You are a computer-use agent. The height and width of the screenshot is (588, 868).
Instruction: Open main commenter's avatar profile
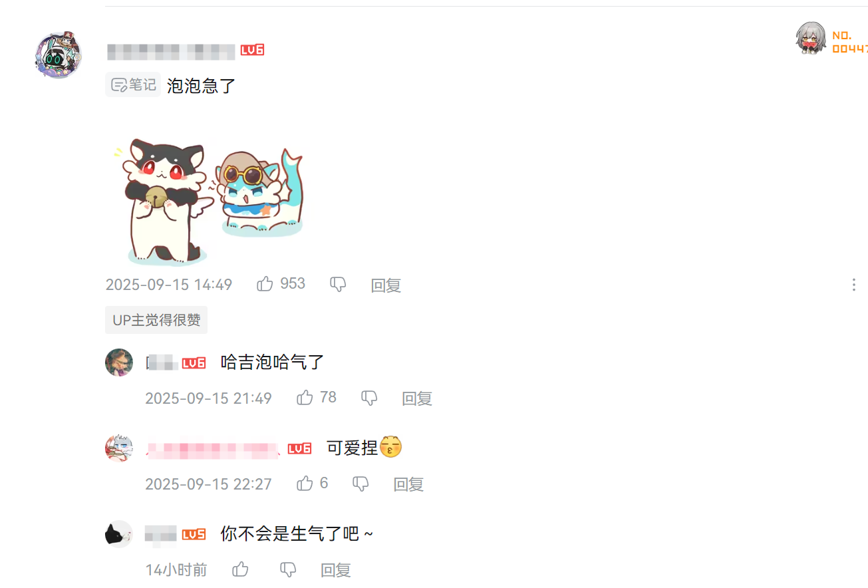click(59, 55)
